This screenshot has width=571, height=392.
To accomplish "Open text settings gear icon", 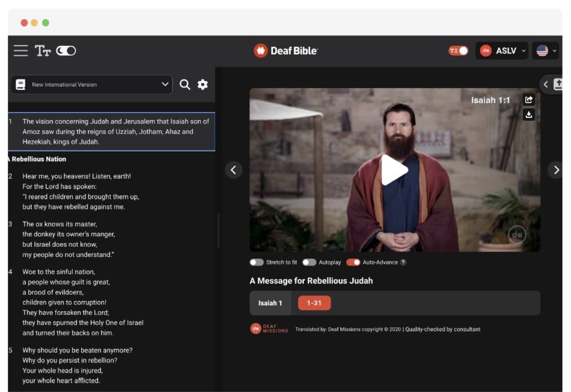I will click(x=203, y=84).
